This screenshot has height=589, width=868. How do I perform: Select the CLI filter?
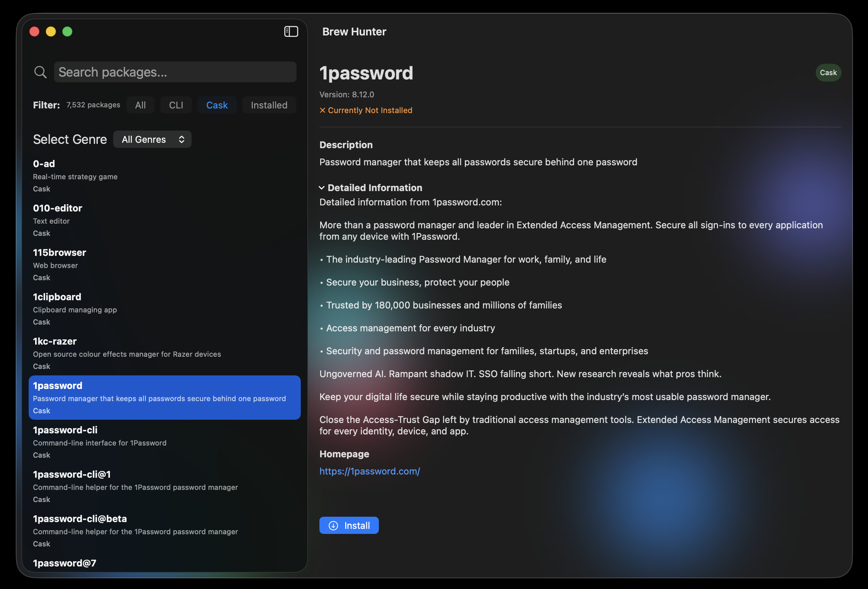(176, 105)
